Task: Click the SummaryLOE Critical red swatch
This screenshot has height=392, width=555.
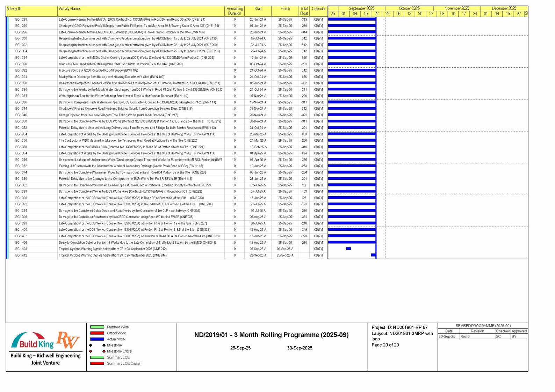Action: coord(97,363)
